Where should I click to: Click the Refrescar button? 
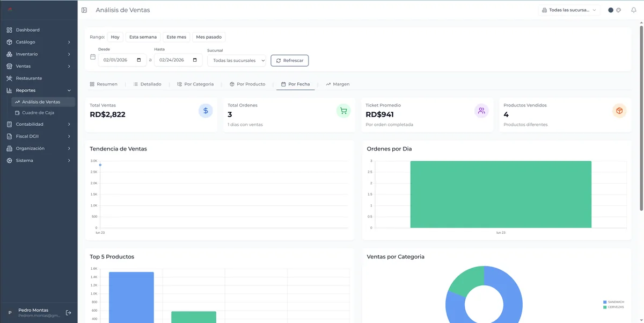pos(290,61)
